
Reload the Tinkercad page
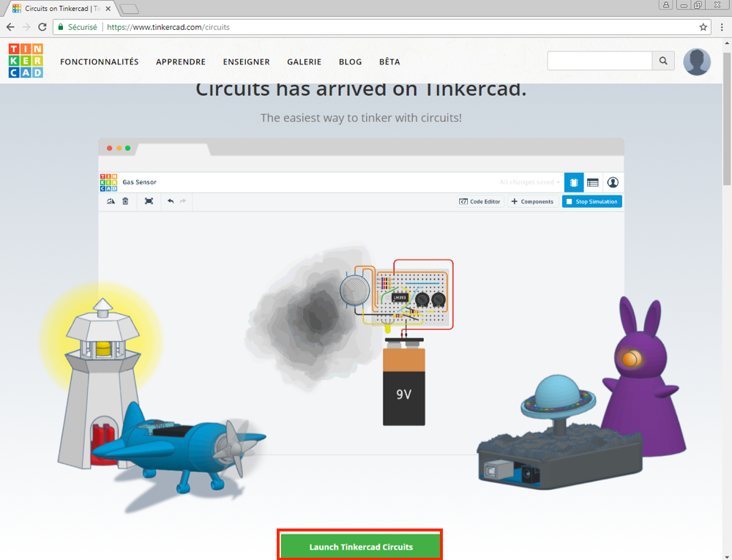point(42,27)
